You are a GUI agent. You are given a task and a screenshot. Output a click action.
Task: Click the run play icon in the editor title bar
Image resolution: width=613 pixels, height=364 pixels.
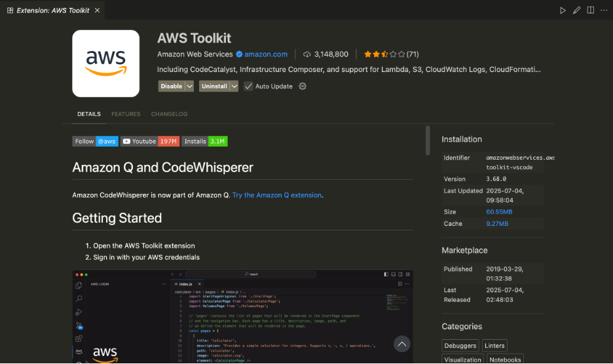pyautogui.click(x=563, y=10)
